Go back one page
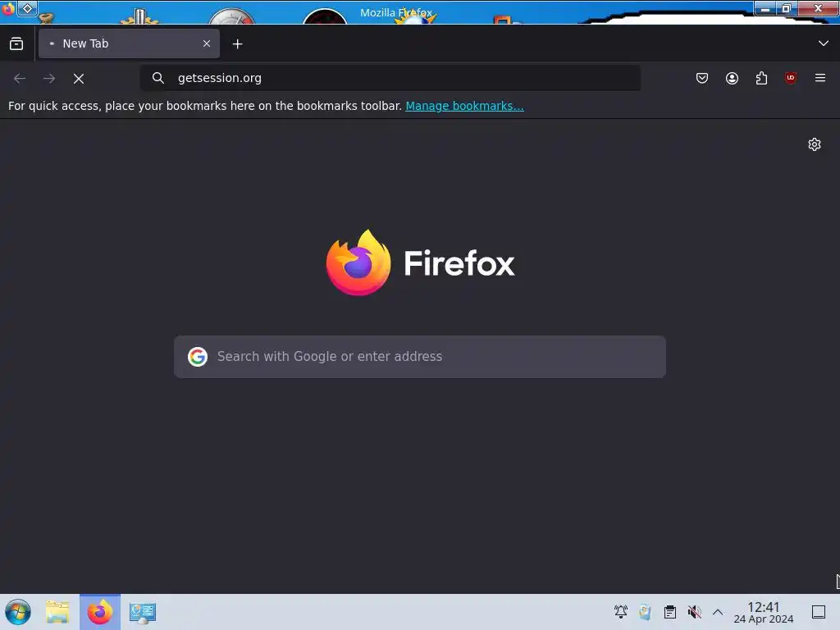Image resolution: width=840 pixels, height=630 pixels. click(20, 78)
